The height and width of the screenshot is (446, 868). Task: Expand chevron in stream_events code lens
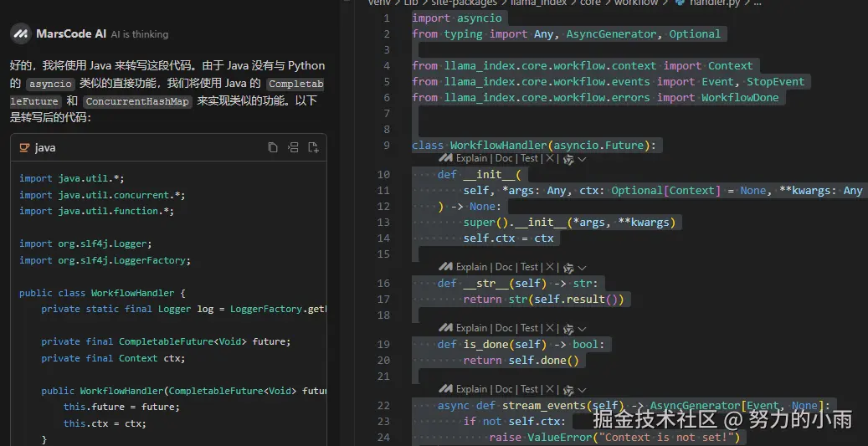point(582,390)
